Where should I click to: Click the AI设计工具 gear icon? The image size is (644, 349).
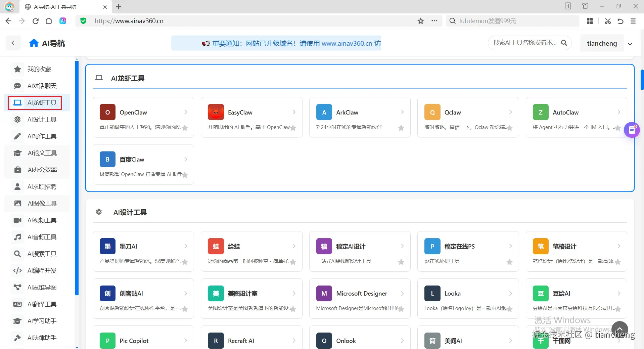(17, 119)
